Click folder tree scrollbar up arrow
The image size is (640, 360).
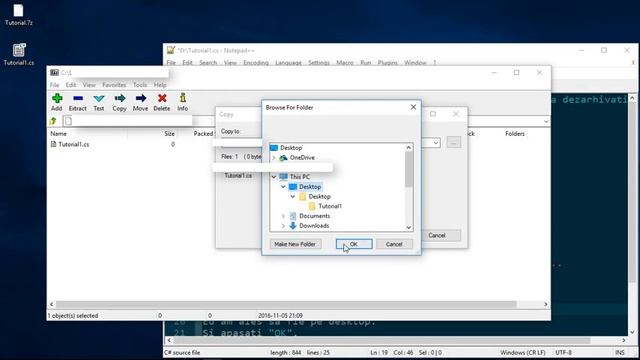tap(409, 147)
